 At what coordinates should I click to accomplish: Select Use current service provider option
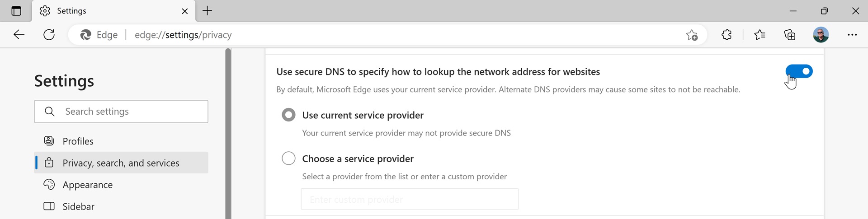[x=288, y=115]
